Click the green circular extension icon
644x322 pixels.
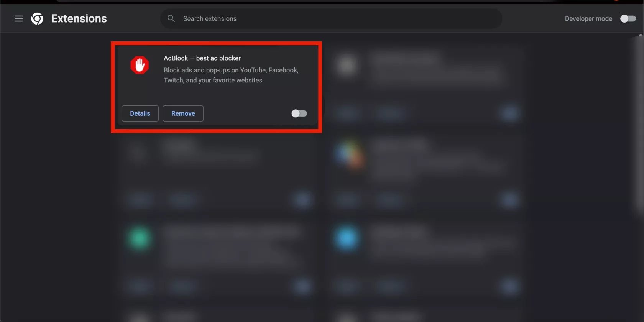click(x=140, y=238)
